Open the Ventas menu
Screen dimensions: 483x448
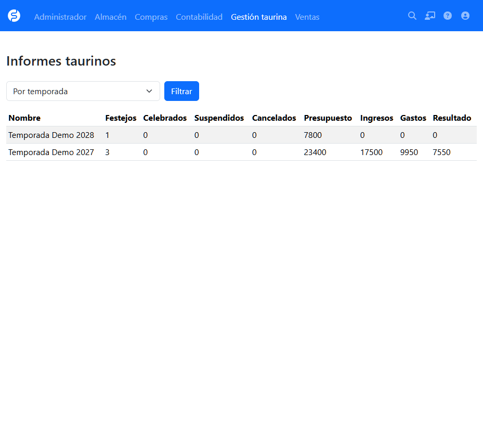coord(307,17)
